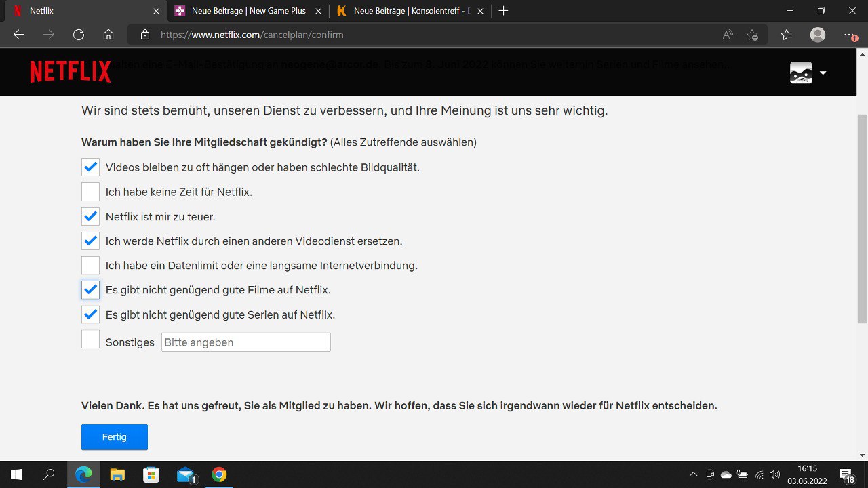The width and height of the screenshot is (868, 488).
Task: Uncheck 'Netflix ist mir zu teuer'
Action: click(x=90, y=217)
